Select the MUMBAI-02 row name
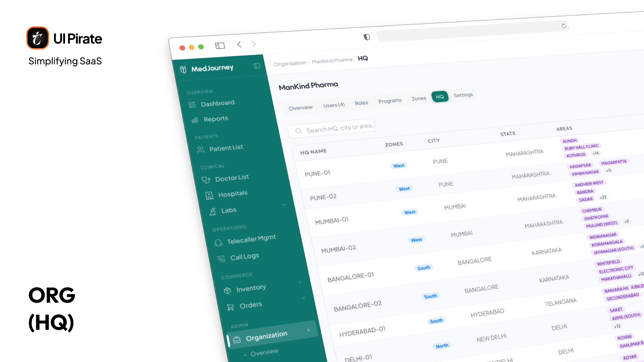 click(x=339, y=249)
